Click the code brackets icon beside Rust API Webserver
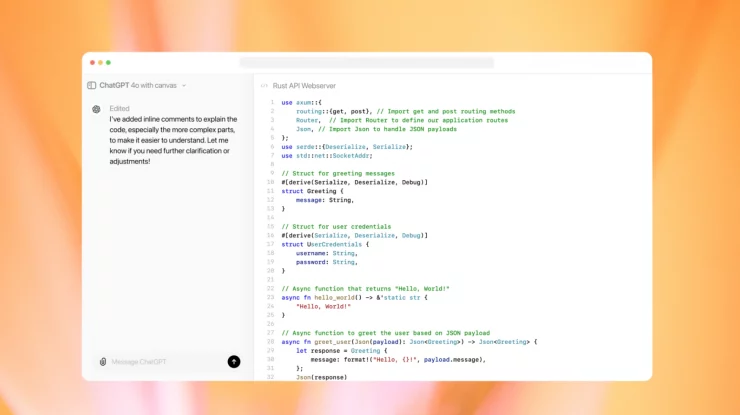 pyautogui.click(x=264, y=86)
